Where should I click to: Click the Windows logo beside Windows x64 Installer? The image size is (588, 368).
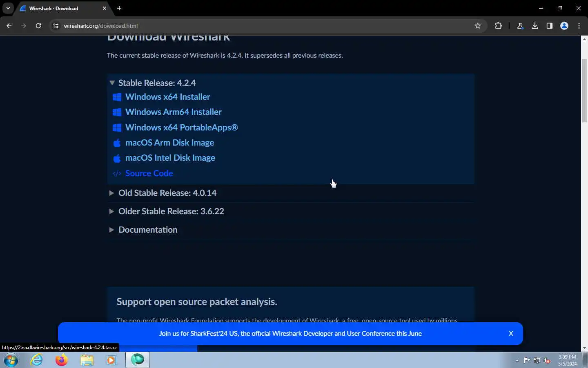pyautogui.click(x=117, y=97)
